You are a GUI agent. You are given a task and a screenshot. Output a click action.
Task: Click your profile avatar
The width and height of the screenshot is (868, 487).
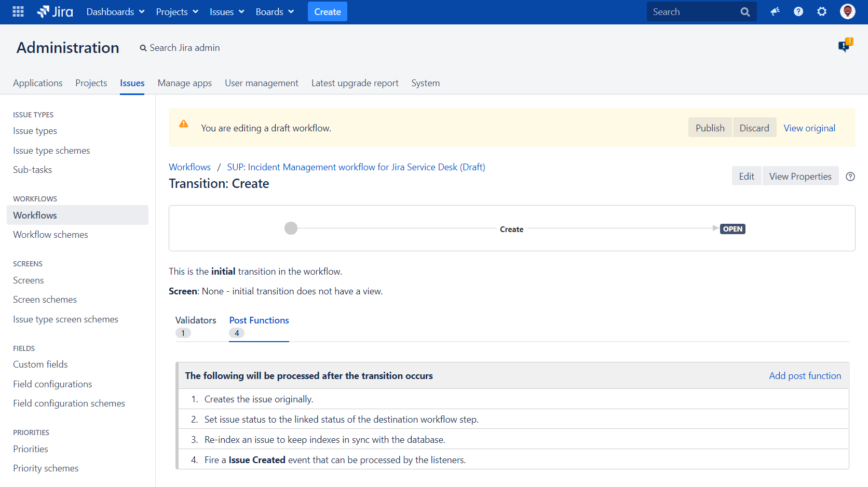coord(847,11)
